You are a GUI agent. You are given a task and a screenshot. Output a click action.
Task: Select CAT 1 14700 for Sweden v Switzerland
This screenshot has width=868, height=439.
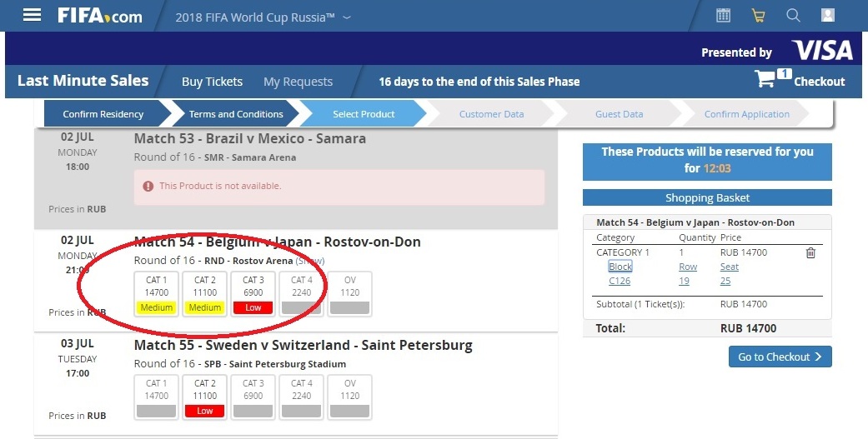(156, 397)
